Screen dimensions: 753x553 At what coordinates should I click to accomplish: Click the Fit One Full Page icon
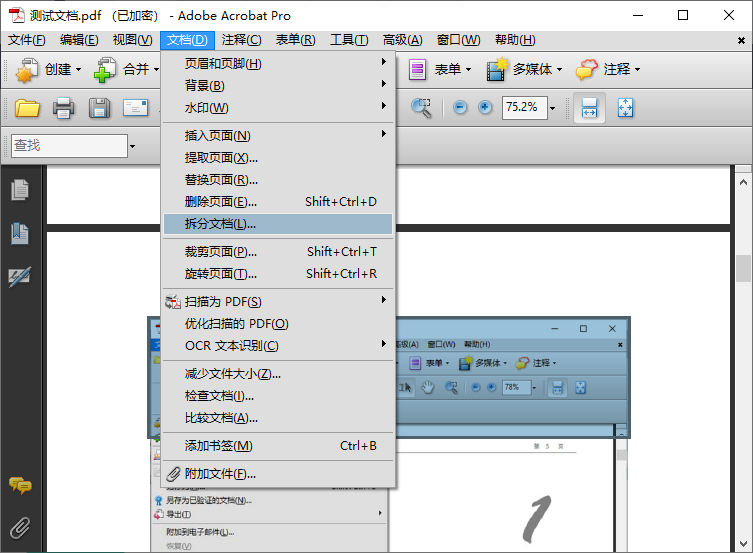coord(625,108)
